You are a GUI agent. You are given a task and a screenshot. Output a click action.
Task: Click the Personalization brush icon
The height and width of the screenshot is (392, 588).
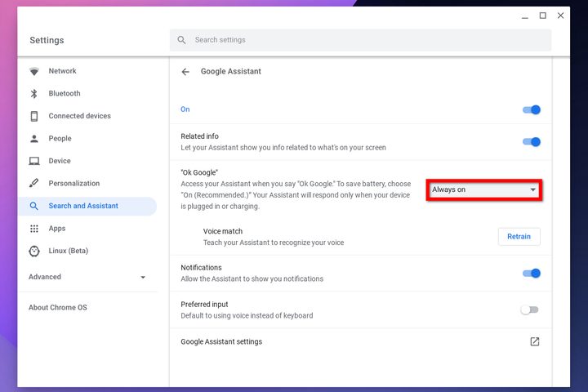(x=34, y=183)
